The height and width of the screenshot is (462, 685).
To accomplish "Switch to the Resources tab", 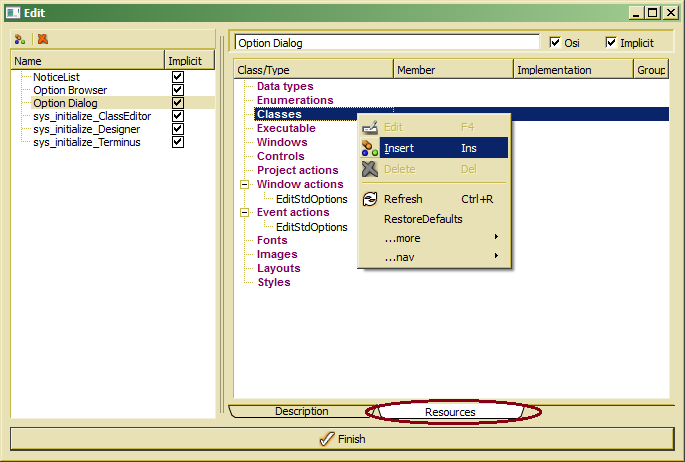I will coord(450,412).
